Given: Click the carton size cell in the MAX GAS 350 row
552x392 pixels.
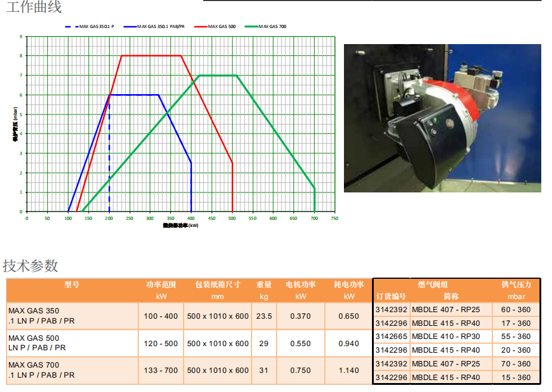Looking at the screenshot, I should 218,316.
